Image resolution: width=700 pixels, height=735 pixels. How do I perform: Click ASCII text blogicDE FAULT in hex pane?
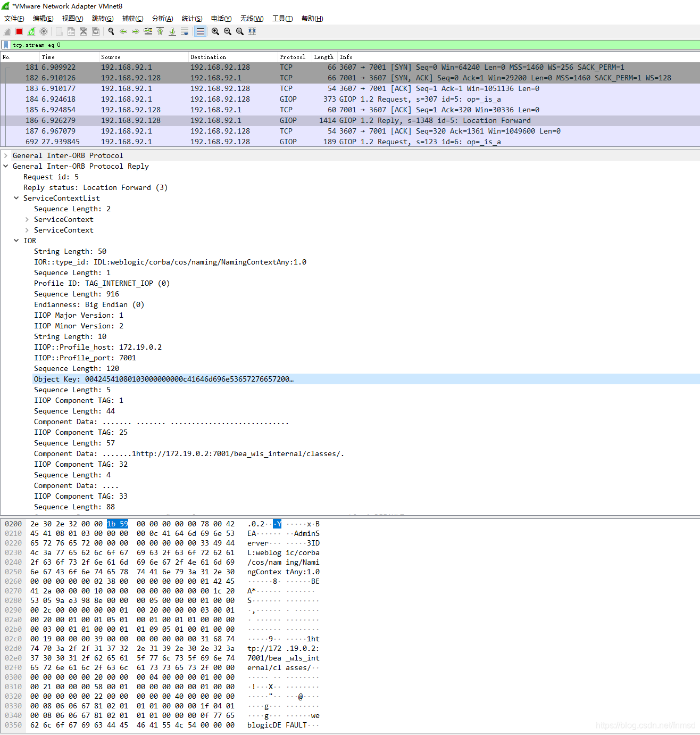(x=277, y=725)
